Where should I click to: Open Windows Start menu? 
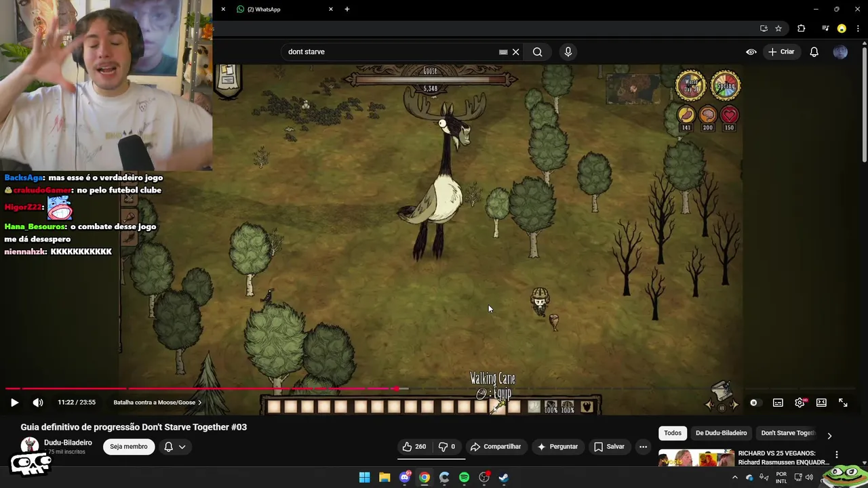[364, 477]
